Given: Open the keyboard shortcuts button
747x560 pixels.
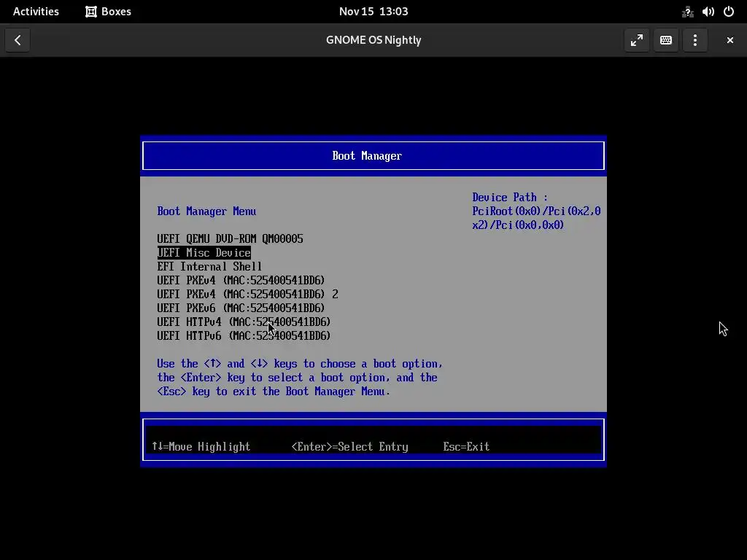Looking at the screenshot, I should [x=665, y=40].
